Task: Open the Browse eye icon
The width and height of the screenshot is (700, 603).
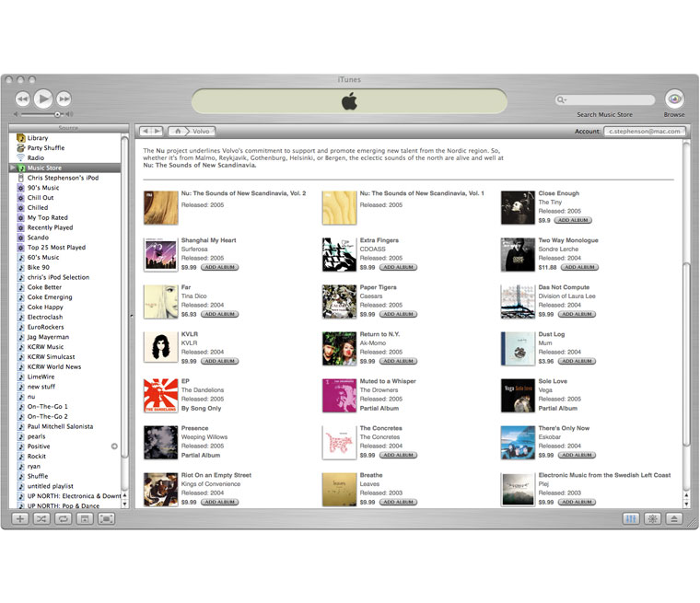Action: (x=674, y=99)
